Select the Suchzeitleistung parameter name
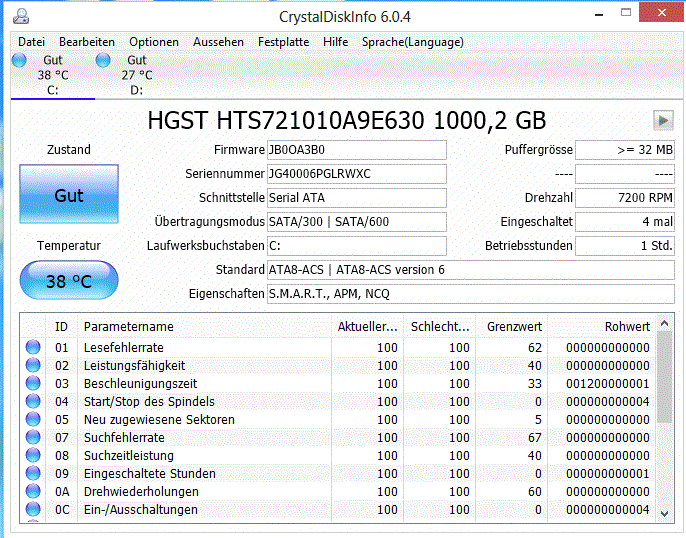Screen dimensions: 686x538 [129, 455]
